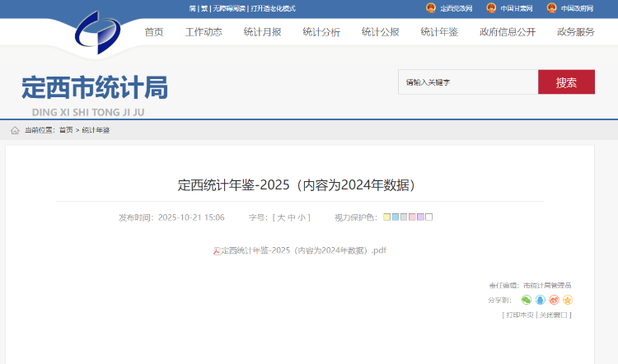Screen dimensions: 618x364
Task: Set font size to 中 (medium)
Action: tap(291, 217)
